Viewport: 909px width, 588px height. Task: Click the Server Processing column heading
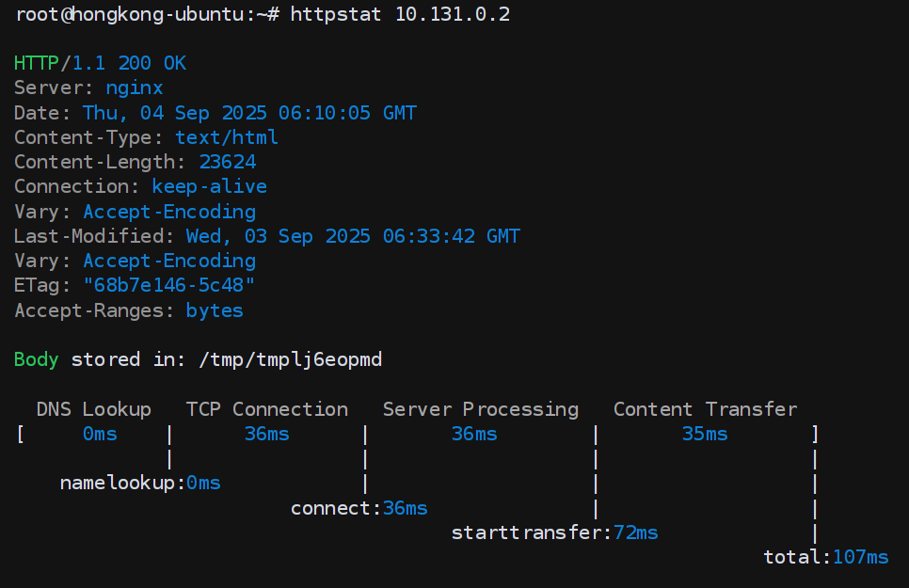pos(481,409)
